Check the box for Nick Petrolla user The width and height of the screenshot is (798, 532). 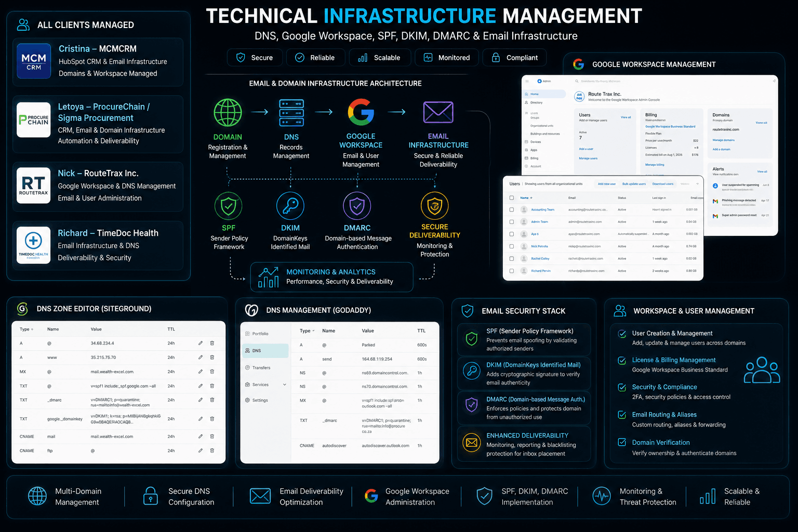coord(512,246)
